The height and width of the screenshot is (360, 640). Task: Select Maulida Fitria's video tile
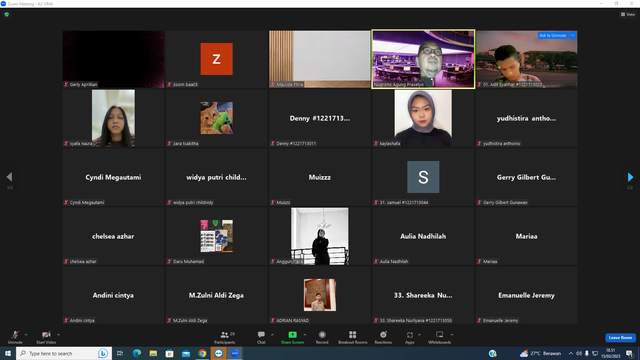pyautogui.click(x=320, y=59)
